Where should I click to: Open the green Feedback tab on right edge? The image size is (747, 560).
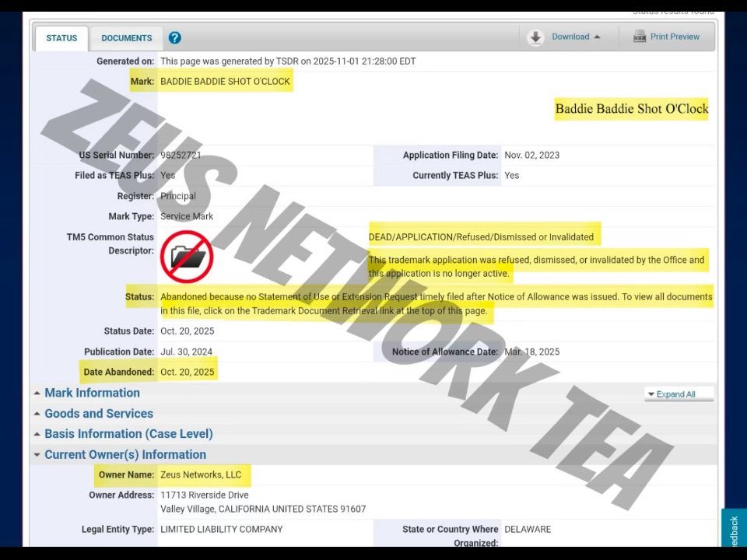[x=732, y=530]
